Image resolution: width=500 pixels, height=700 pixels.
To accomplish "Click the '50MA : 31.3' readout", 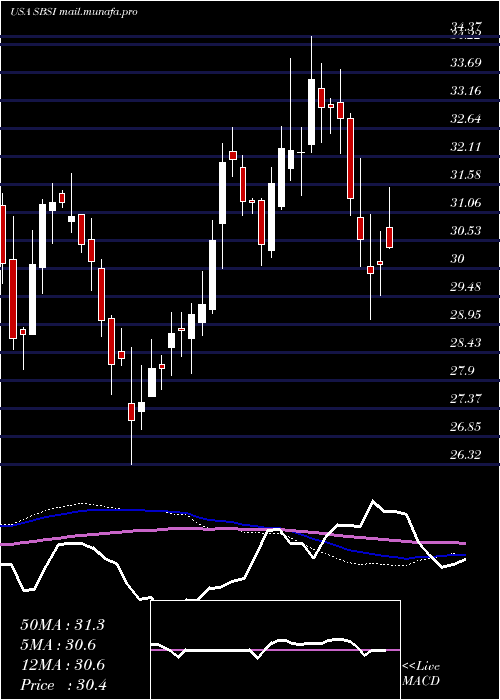I will tap(62, 625).
